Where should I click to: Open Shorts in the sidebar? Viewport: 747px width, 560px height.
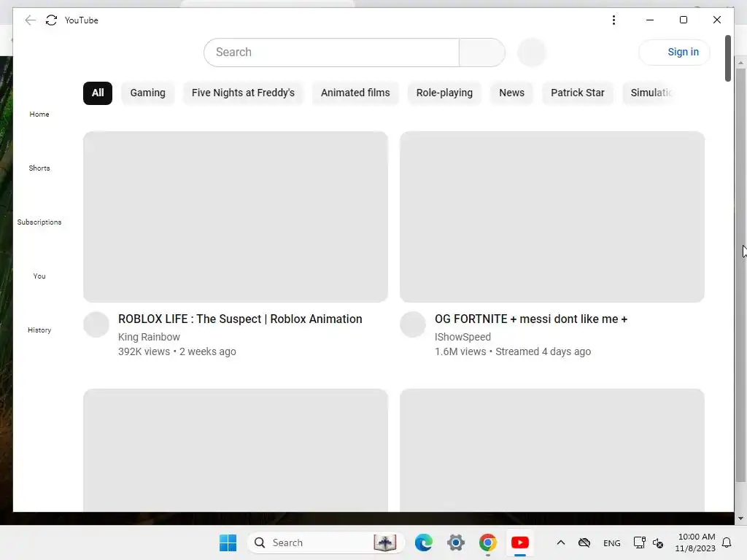point(39,168)
